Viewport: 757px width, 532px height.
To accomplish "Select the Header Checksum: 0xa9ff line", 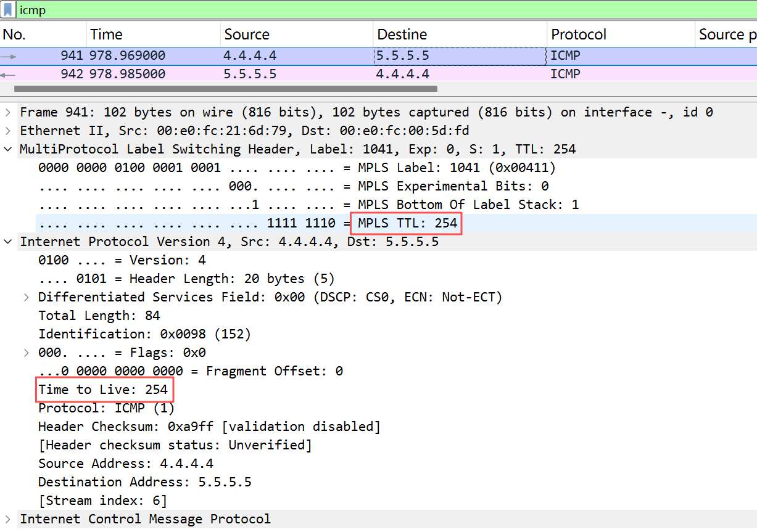I will click(x=210, y=427).
